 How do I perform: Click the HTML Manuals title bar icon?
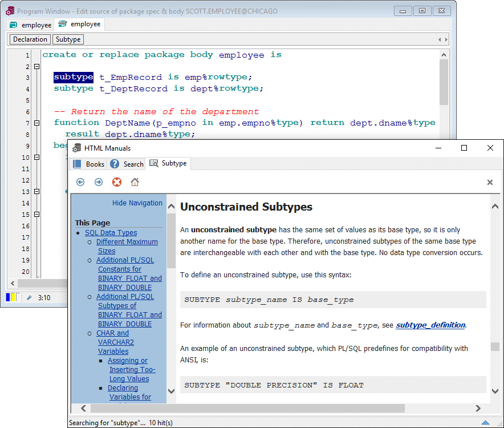[x=76, y=148]
